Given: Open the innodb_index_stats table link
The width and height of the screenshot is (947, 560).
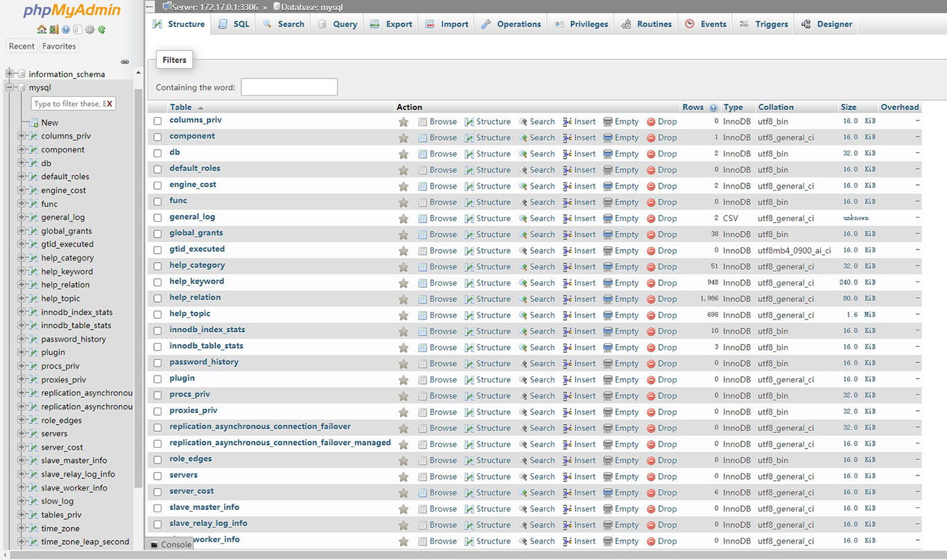Looking at the screenshot, I should (207, 330).
